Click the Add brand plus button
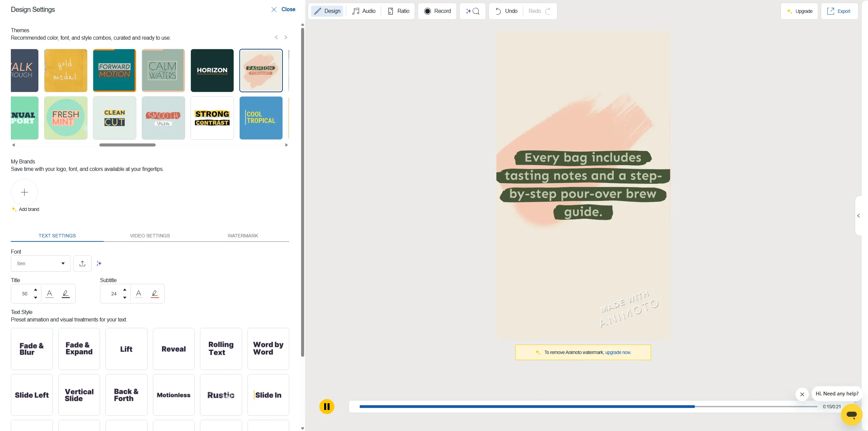 (24, 192)
